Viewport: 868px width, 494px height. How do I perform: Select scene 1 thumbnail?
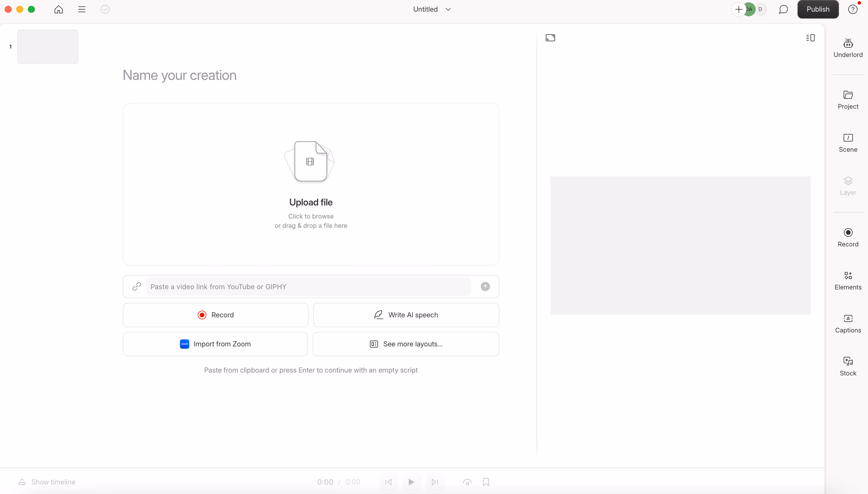tap(48, 46)
